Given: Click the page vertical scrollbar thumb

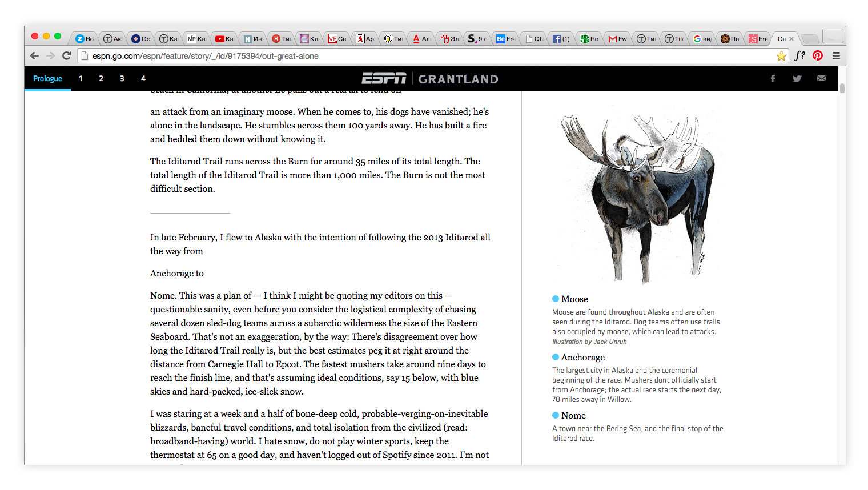Looking at the screenshot, I should click(x=842, y=88).
